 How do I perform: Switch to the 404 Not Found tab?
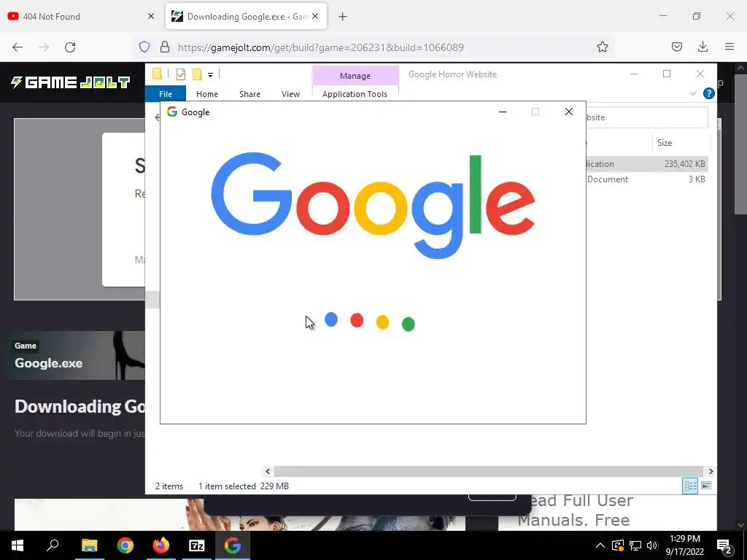coord(81,16)
